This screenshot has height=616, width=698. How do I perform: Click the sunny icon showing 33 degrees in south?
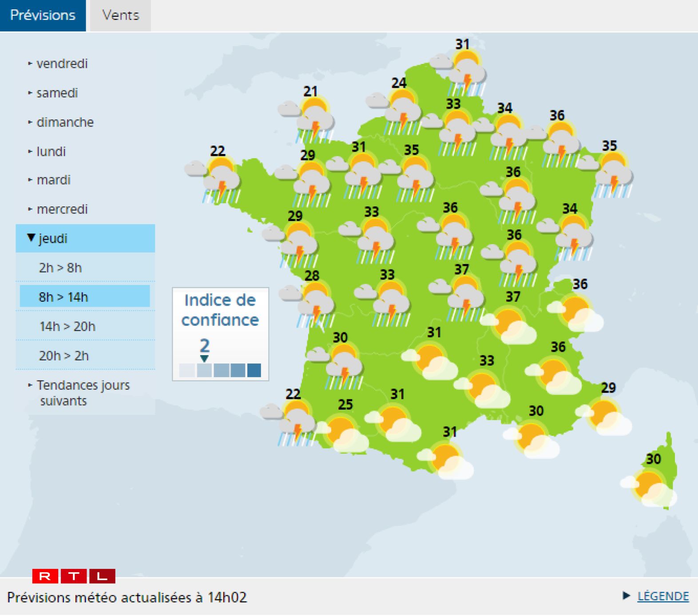coord(483,389)
